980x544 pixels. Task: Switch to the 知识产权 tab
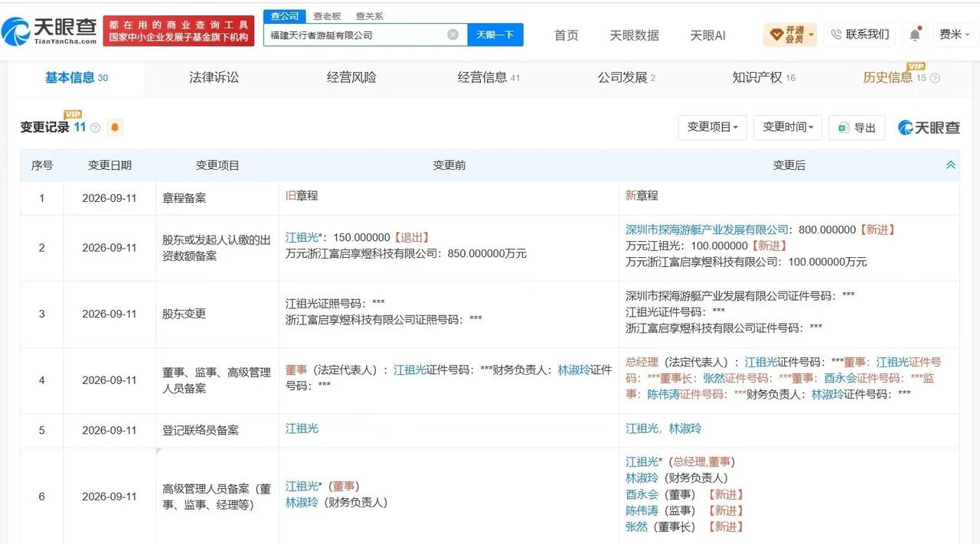tap(763, 77)
